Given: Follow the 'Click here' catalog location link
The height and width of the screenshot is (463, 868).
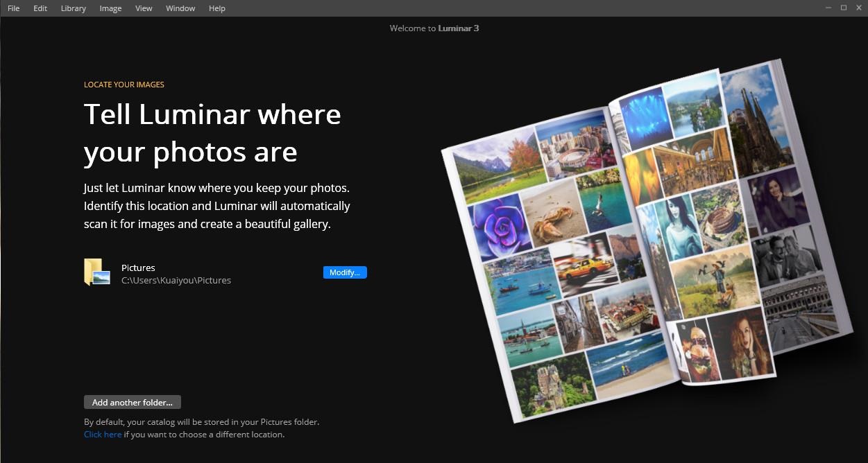Looking at the screenshot, I should point(103,435).
